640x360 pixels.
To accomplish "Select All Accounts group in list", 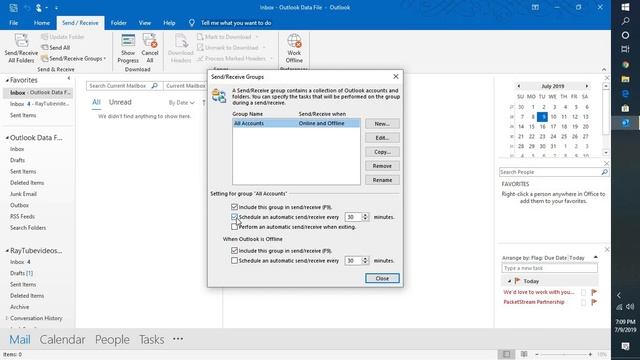I will point(296,123).
